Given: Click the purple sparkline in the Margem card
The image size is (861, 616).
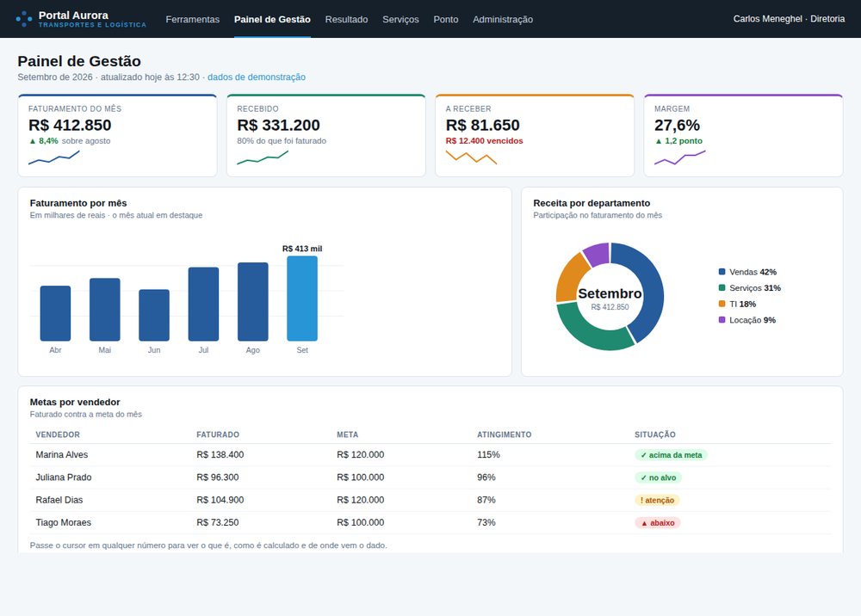Looking at the screenshot, I should tap(680, 157).
